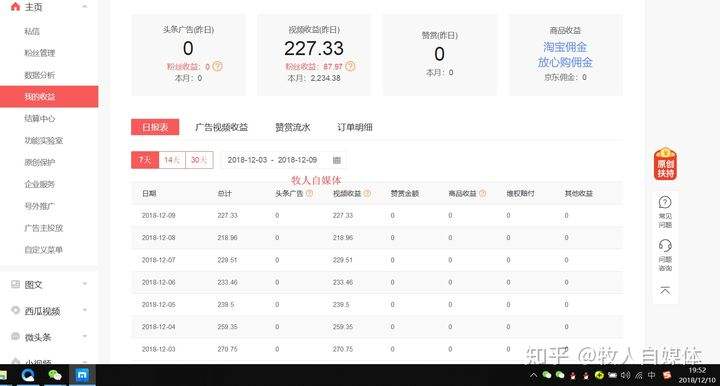The image size is (720, 386).
Task: Select the 7天 range option
Action: click(x=145, y=160)
